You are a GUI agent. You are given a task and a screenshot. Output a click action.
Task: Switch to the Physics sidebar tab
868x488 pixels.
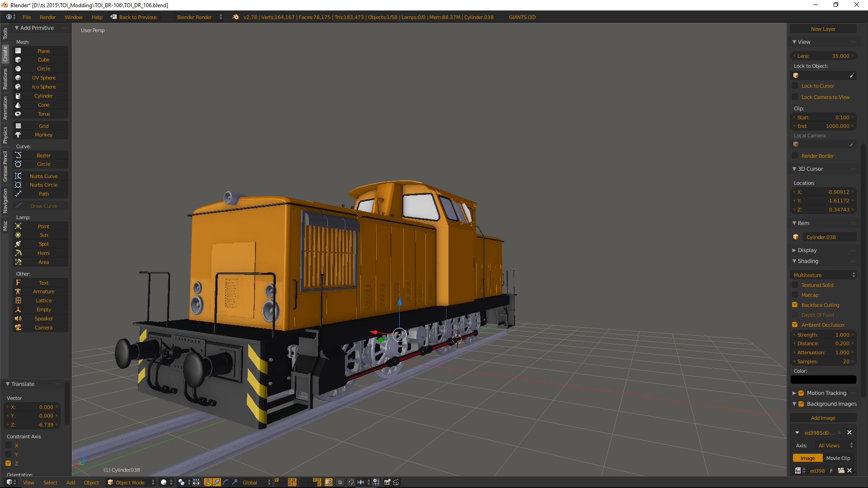pyautogui.click(x=5, y=135)
